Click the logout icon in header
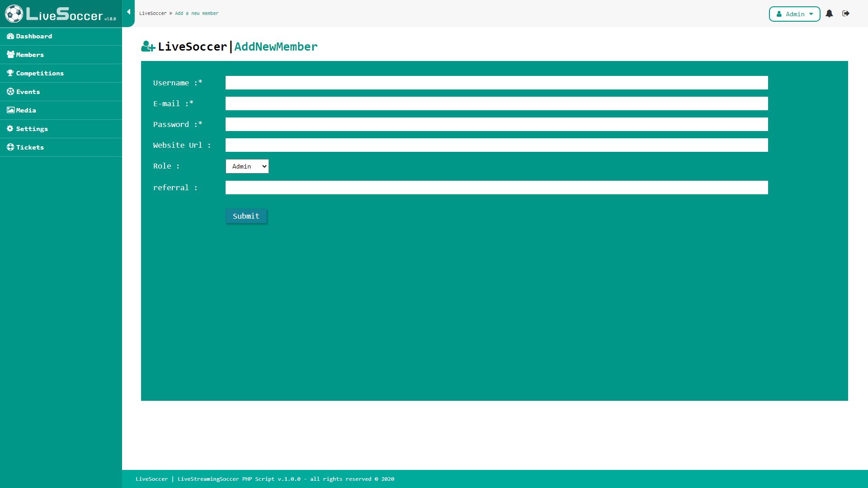The width and height of the screenshot is (868, 488). pos(846,14)
